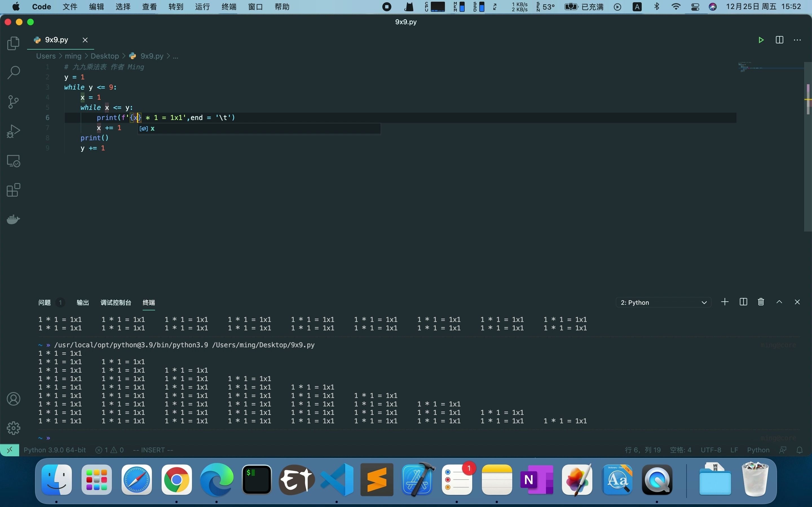Open the Search view in activity bar
Viewport: 812px width, 507px height.
14,72
